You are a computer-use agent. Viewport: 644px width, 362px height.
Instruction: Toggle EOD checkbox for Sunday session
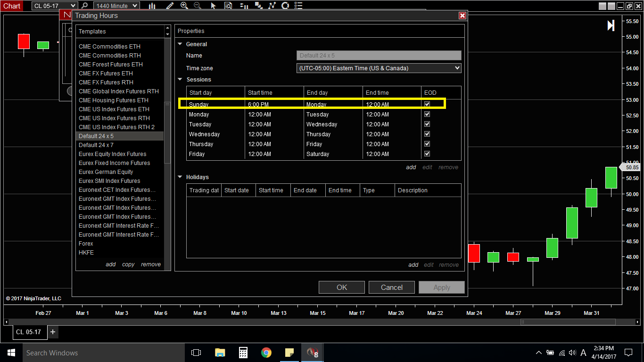[427, 104]
